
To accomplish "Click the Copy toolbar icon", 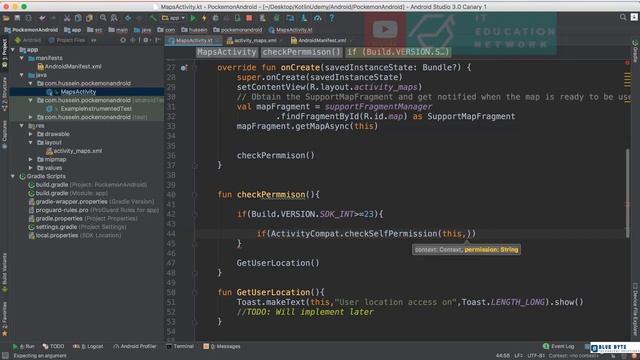I will click(78, 18).
